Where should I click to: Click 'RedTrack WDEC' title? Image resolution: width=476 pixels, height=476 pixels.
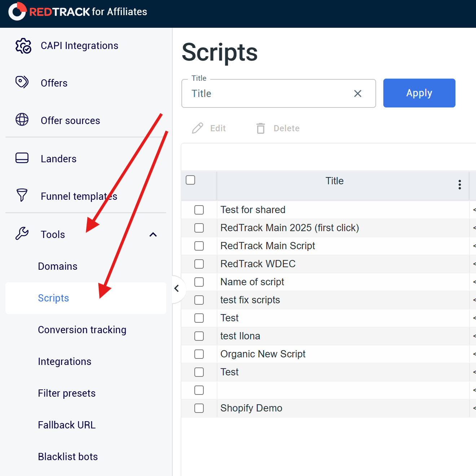[258, 264]
